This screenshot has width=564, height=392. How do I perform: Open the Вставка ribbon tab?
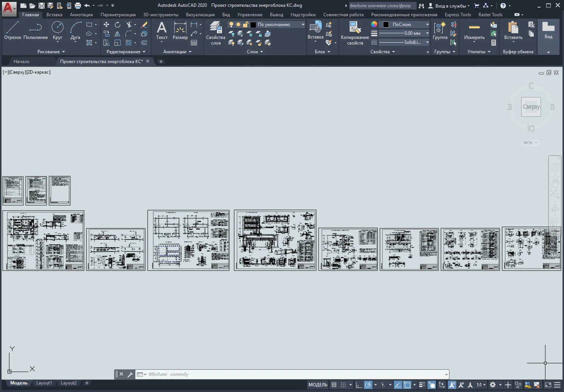coord(54,15)
